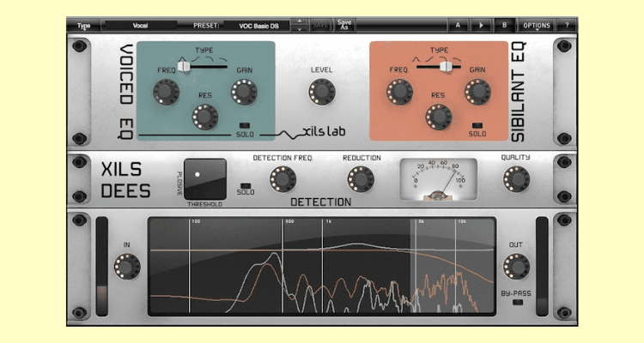The height and width of the screenshot is (343, 644).
Task: Click the Voiced EQ RES knob
Action: 205,117
